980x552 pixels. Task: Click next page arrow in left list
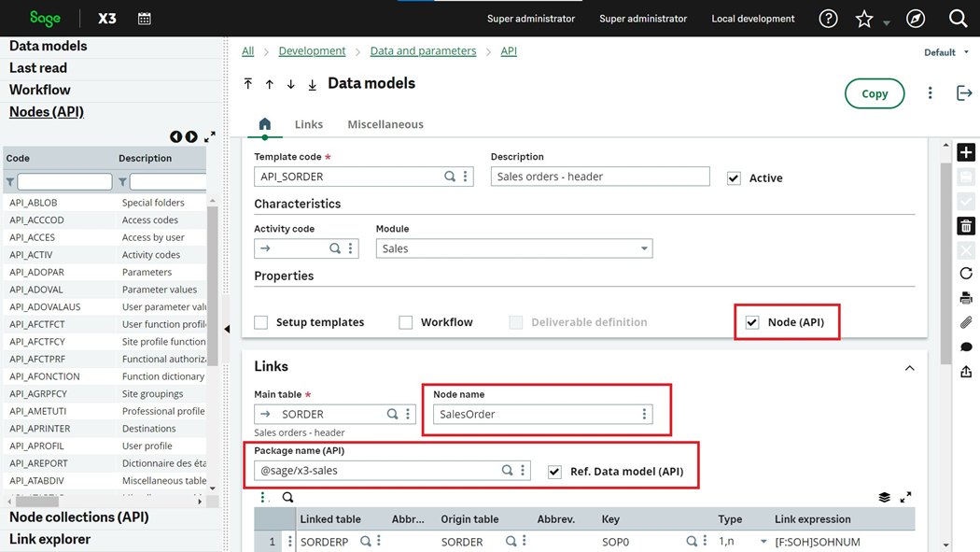[x=191, y=136]
